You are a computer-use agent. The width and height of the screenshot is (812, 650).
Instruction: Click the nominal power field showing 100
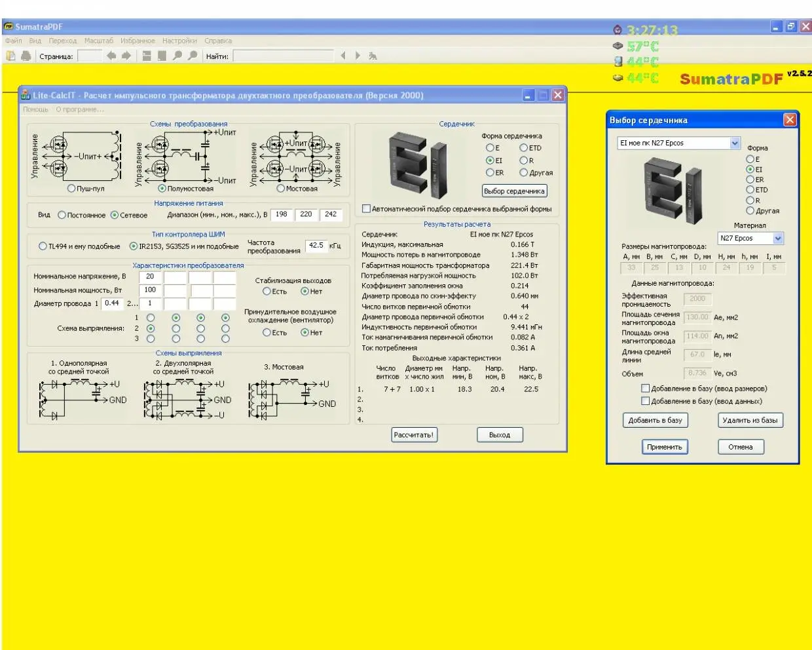click(150, 290)
